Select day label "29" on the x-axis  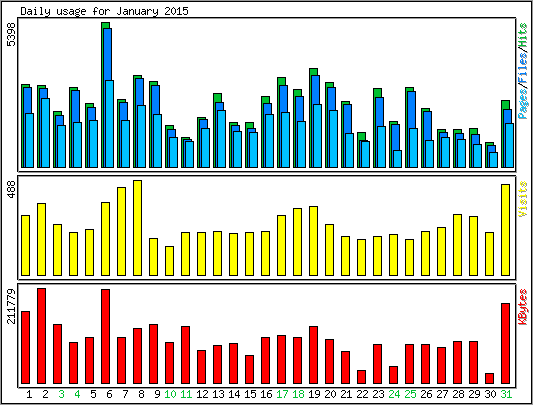point(474,394)
